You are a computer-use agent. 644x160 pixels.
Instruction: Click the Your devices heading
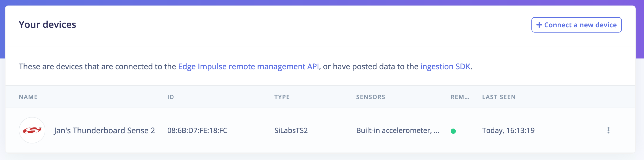[47, 25]
